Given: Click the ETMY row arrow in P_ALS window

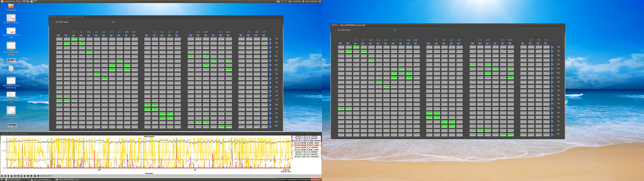Looking at the screenshot, I should coord(552,78).
